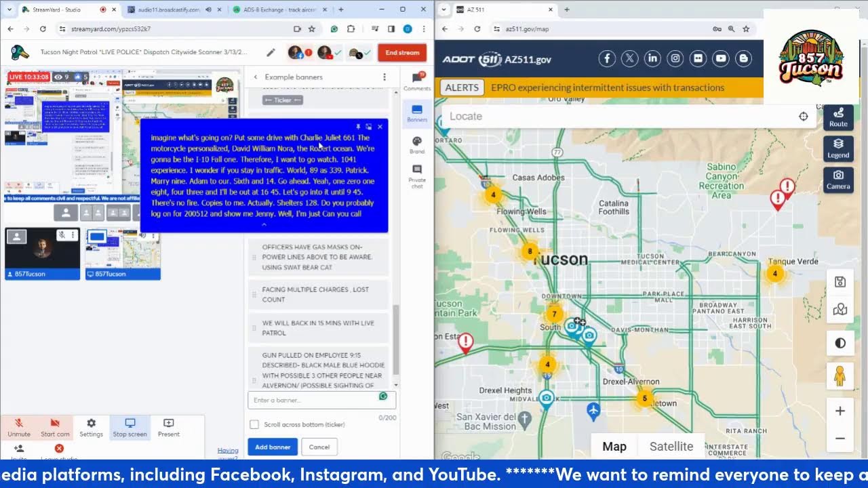Open ADOT Instagram icon
This screenshot has height=488, width=868.
pos(675,58)
